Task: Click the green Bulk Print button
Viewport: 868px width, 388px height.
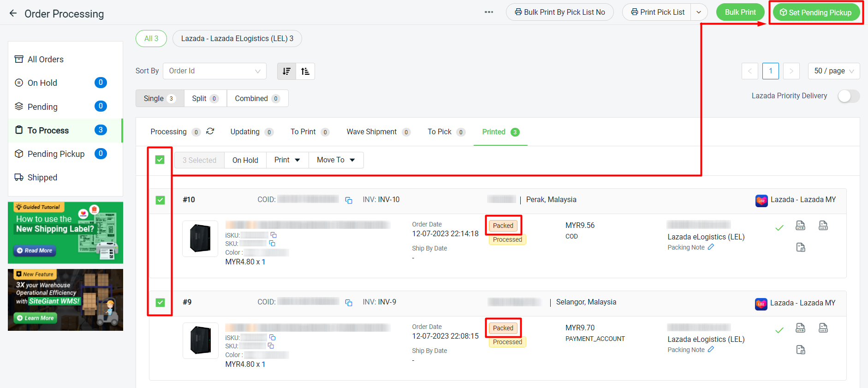Action: (x=740, y=12)
